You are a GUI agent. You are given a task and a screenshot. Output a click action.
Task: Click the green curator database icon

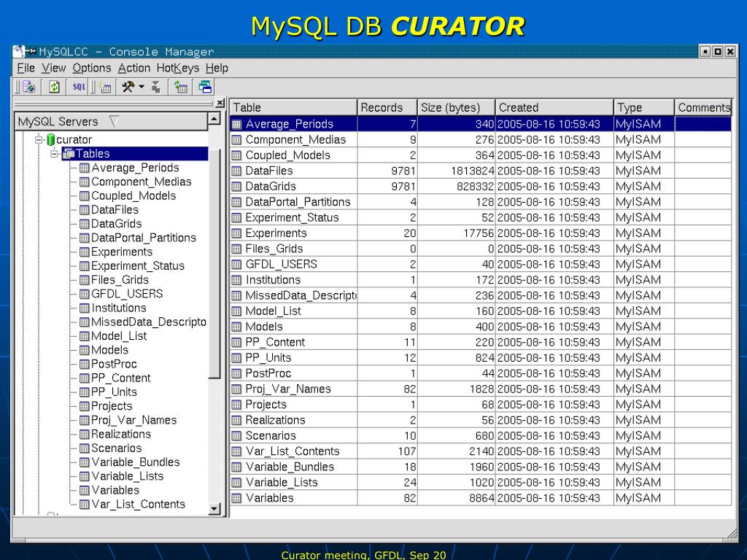coord(50,140)
